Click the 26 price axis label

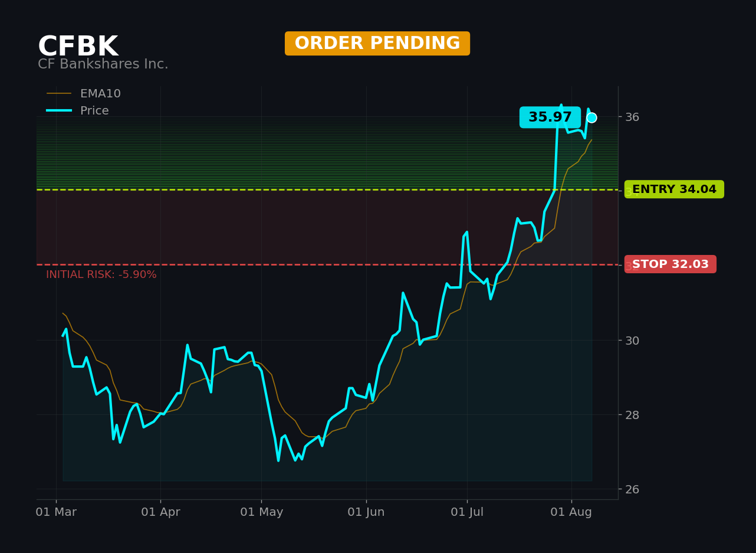(632, 489)
